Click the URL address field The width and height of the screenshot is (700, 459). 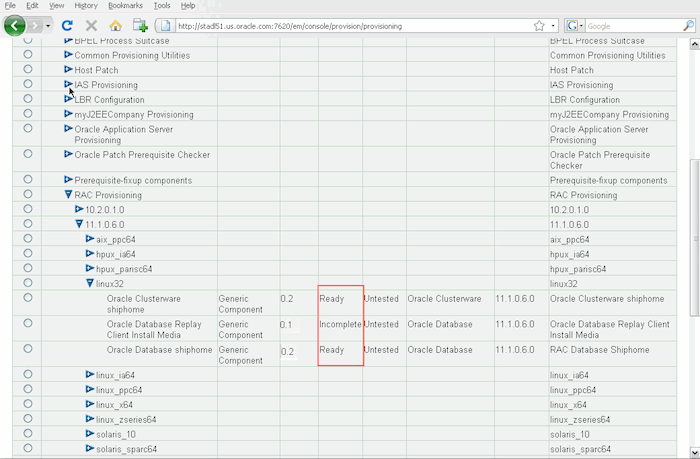[x=353, y=26]
